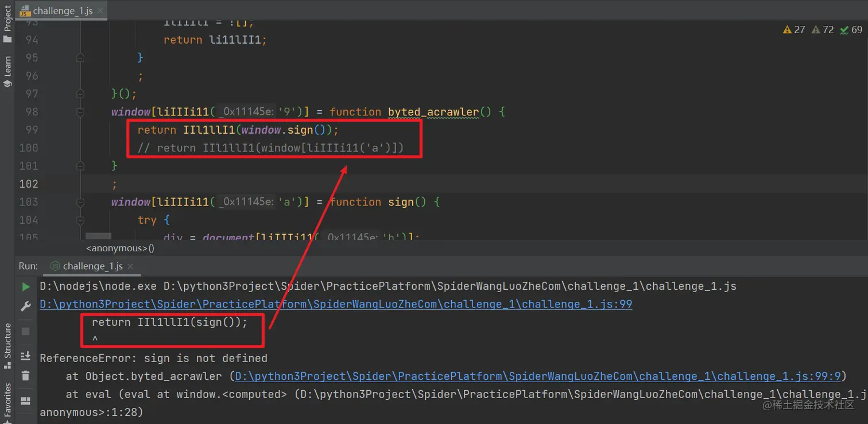Rerun challenge_1.js with green play icon

pos(26,286)
